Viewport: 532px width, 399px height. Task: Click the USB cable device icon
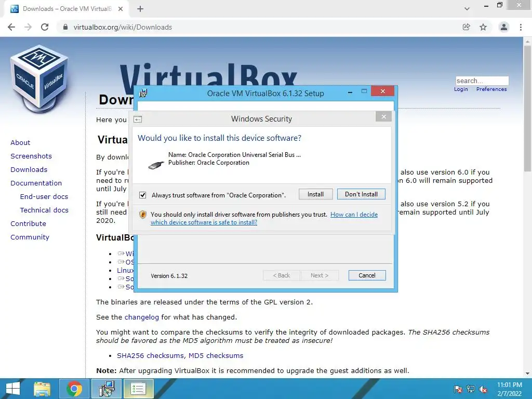point(156,165)
